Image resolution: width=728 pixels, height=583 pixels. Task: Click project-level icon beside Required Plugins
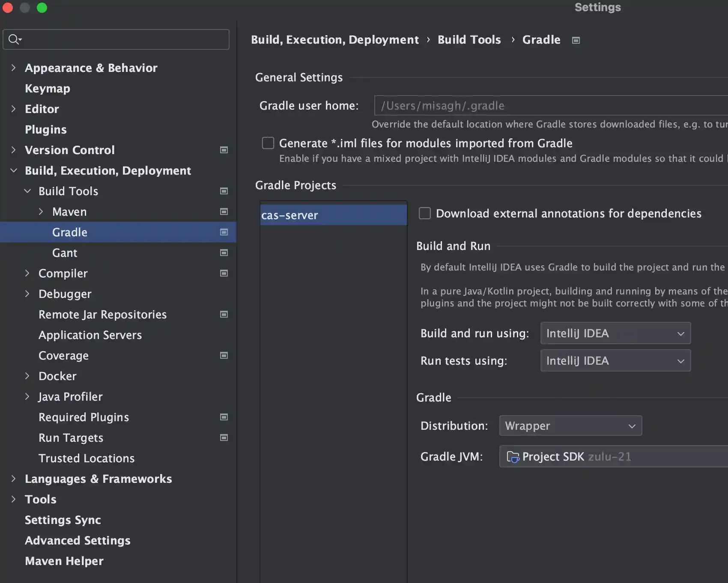[224, 417]
